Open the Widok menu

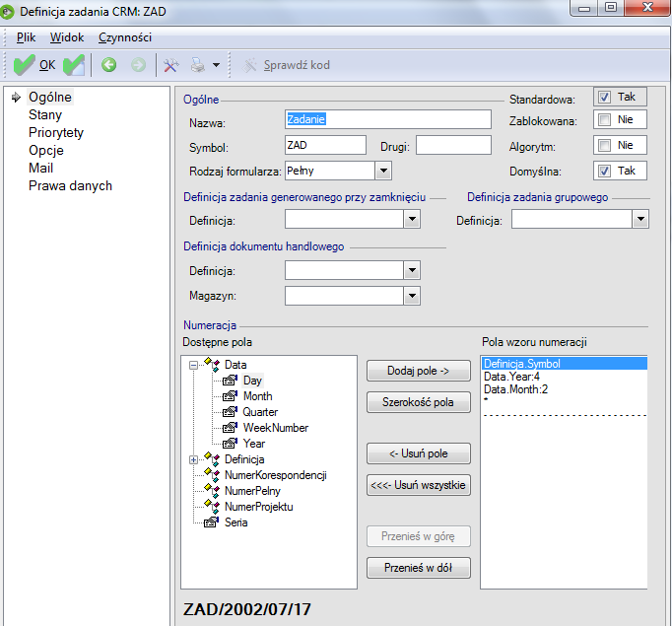coord(67,37)
